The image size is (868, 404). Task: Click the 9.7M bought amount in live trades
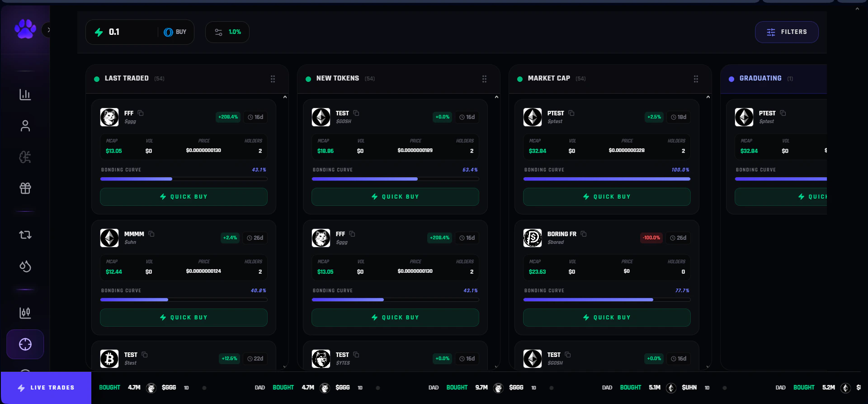click(x=481, y=388)
